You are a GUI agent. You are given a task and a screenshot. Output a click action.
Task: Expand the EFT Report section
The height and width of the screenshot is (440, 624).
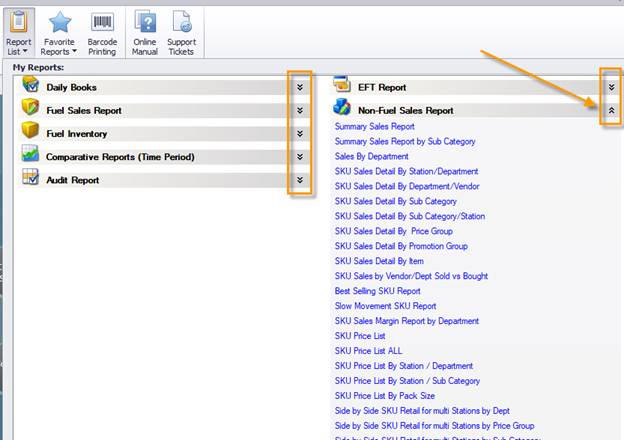pos(611,88)
